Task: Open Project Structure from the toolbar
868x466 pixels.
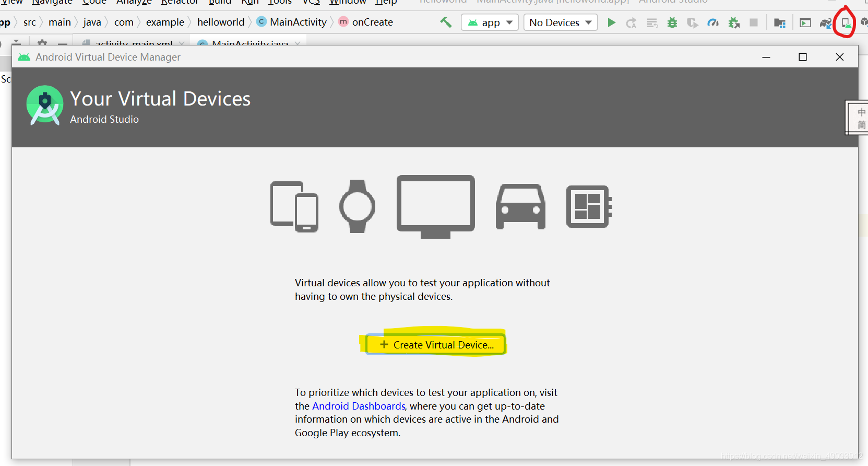Action: click(780, 22)
